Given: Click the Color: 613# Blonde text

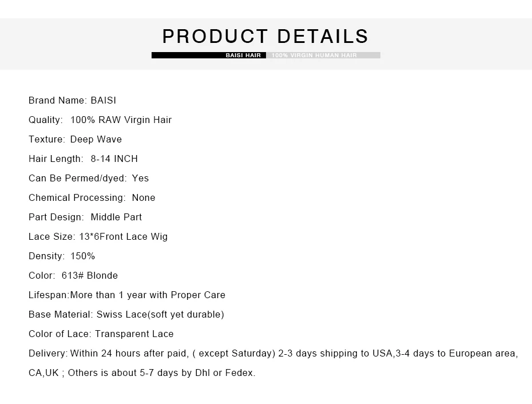Looking at the screenshot, I should point(73,275).
